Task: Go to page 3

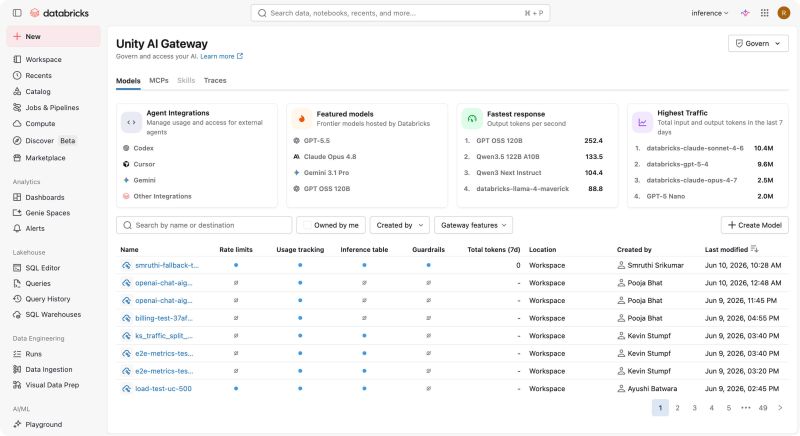Action: pyautogui.click(x=694, y=407)
